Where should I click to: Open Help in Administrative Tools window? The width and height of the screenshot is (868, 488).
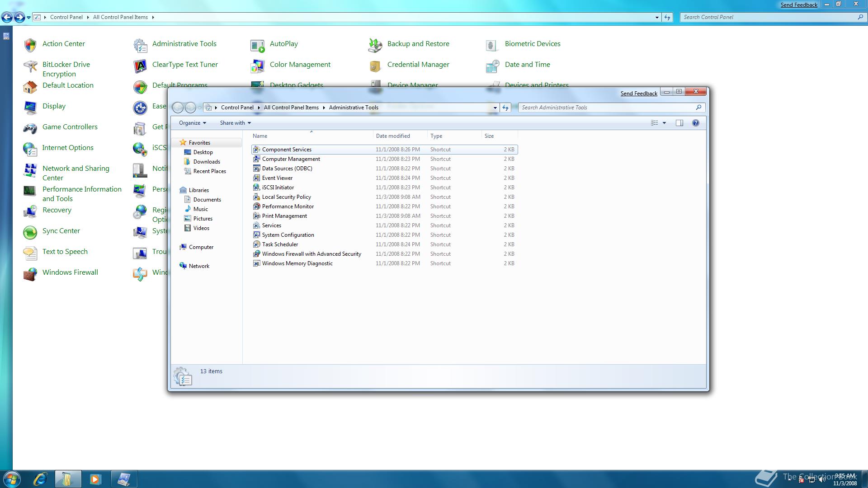[696, 123]
